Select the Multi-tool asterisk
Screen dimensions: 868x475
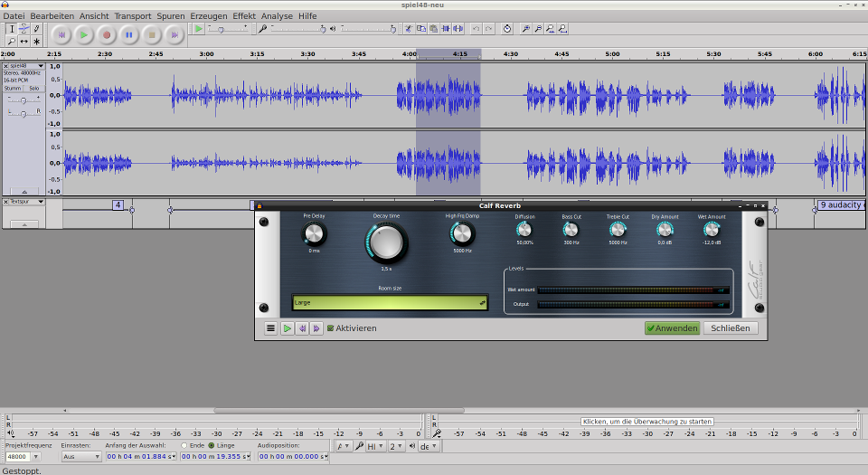click(36, 42)
